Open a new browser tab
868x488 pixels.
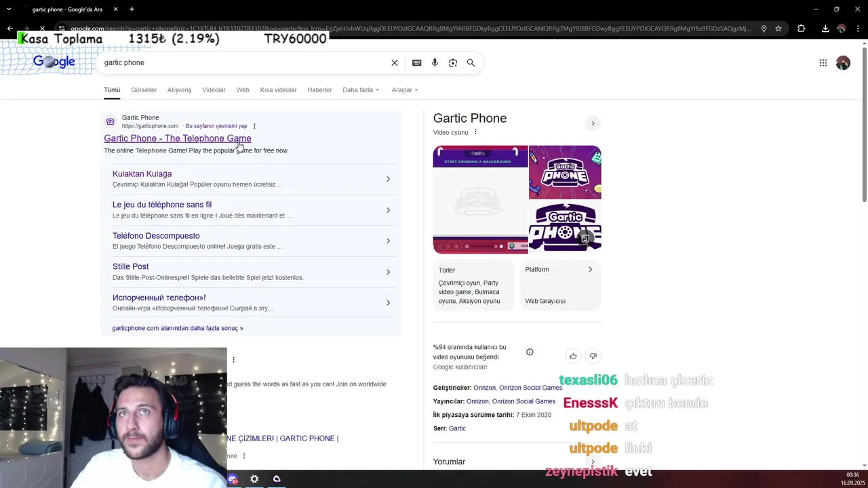132,9
